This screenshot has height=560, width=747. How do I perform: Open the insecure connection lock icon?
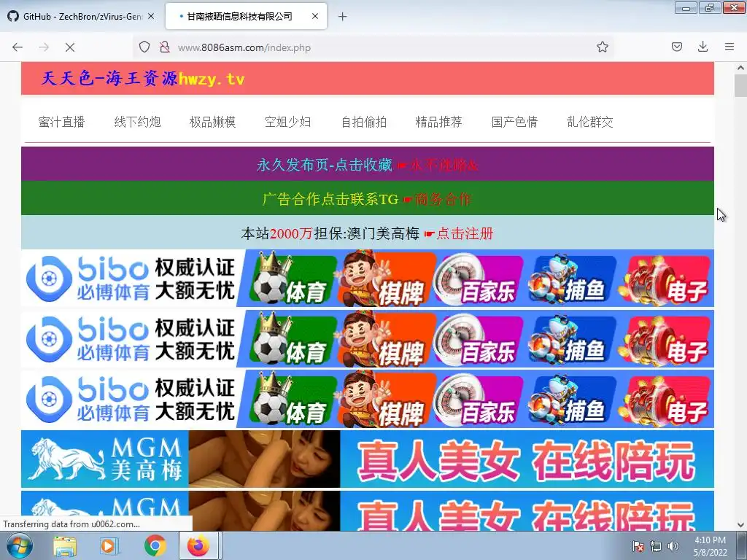click(165, 47)
